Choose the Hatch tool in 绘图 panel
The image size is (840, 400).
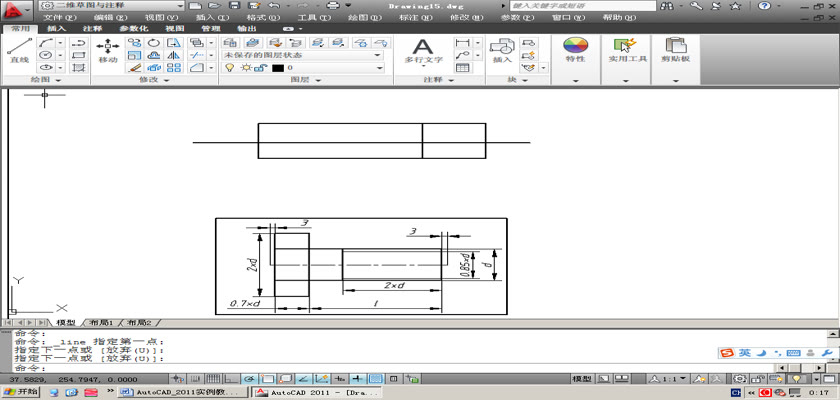pyautogui.click(x=79, y=67)
